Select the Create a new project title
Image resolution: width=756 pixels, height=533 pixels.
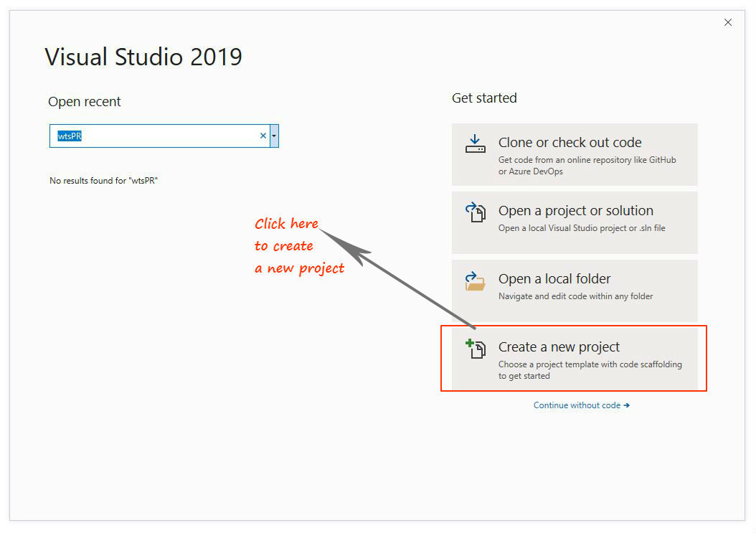coord(559,346)
